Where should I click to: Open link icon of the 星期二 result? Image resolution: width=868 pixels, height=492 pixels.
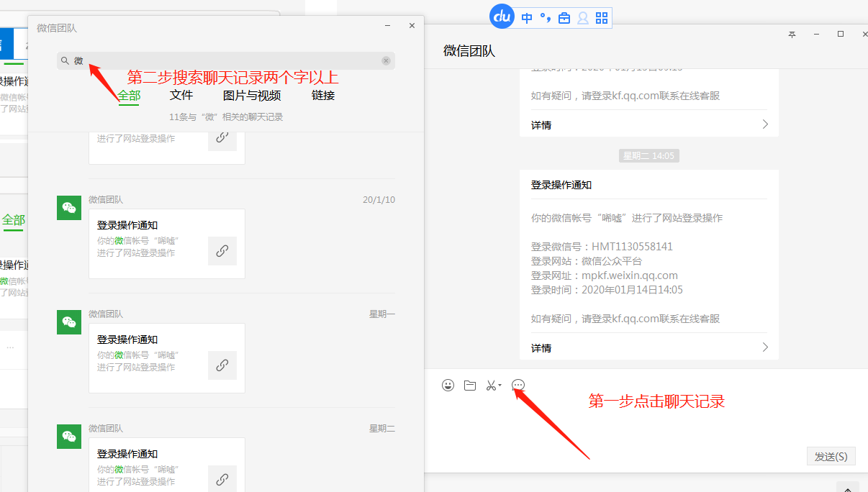[222, 479]
